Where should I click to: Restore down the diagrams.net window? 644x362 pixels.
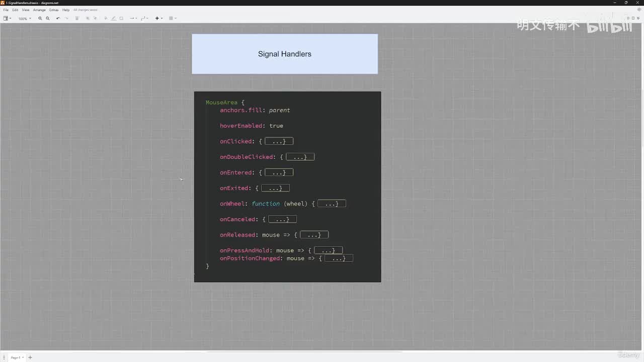click(x=626, y=3)
